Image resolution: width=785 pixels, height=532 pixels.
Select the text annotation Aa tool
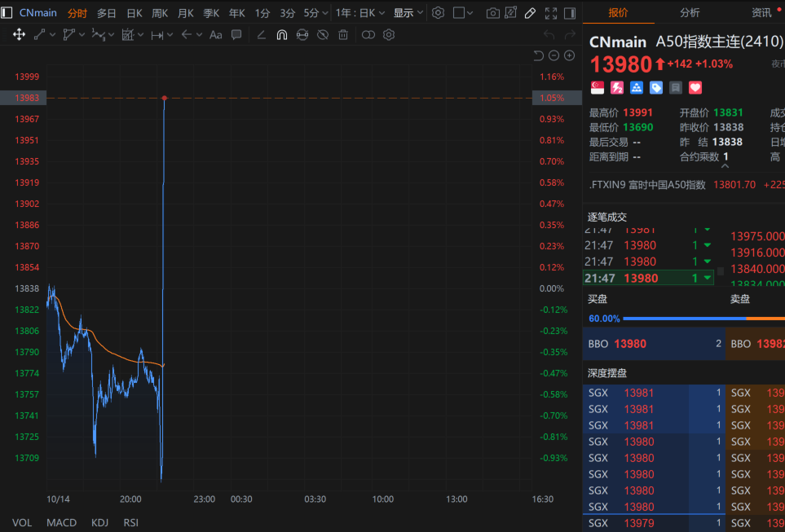(x=216, y=34)
